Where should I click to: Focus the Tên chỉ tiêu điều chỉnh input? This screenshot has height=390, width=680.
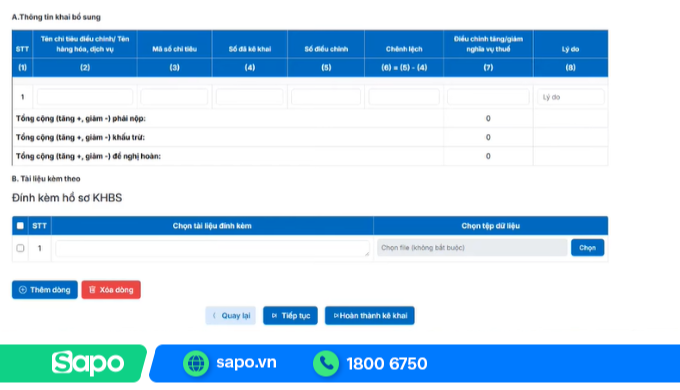(x=85, y=97)
